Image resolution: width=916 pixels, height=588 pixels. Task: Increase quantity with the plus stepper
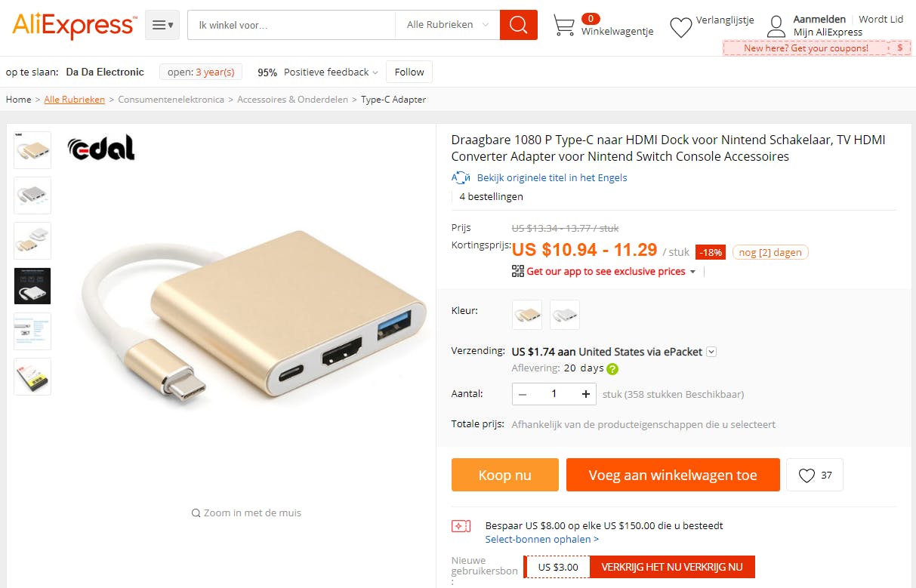[584, 393]
